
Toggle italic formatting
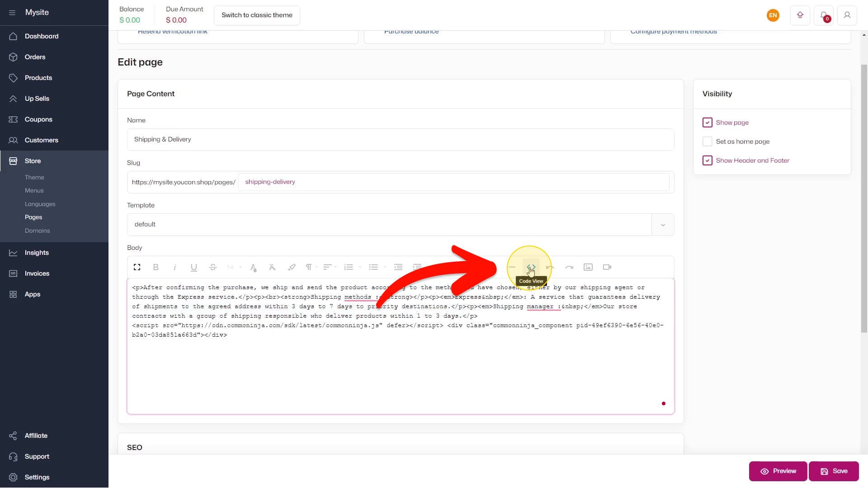coord(175,267)
